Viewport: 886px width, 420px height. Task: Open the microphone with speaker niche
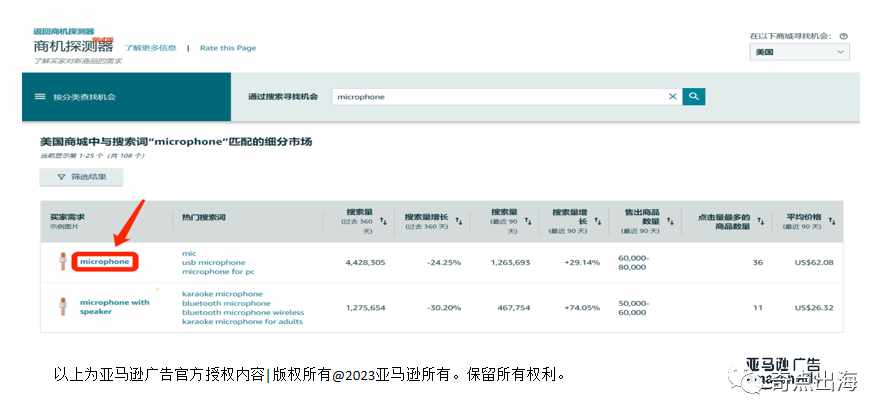click(x=115, y=307)
